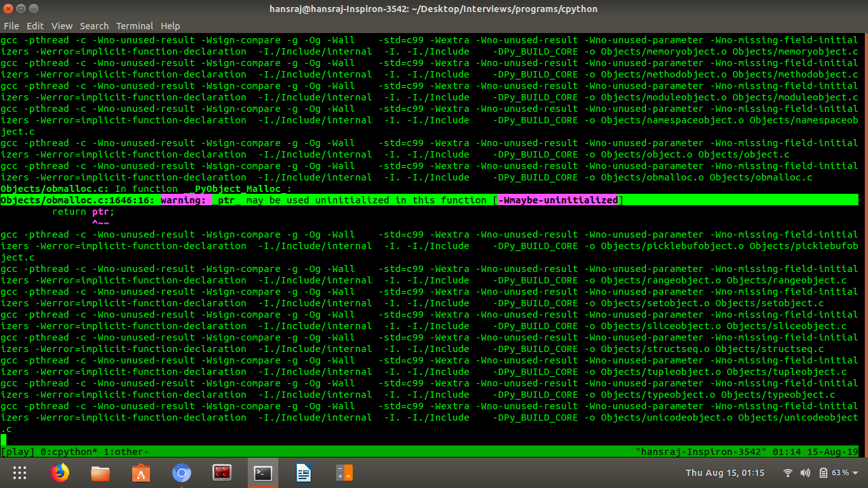Click the green terminal cursor block
868x488 pixels.
pos(3,440)
